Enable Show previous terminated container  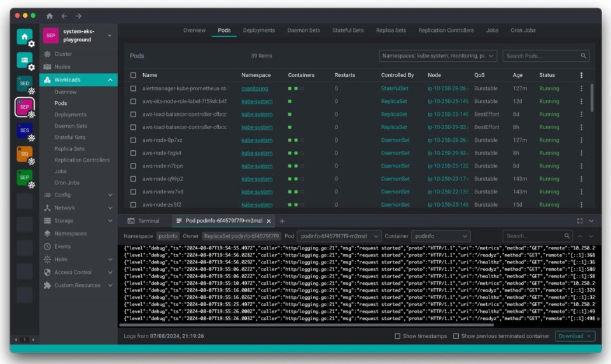(456, 336)
